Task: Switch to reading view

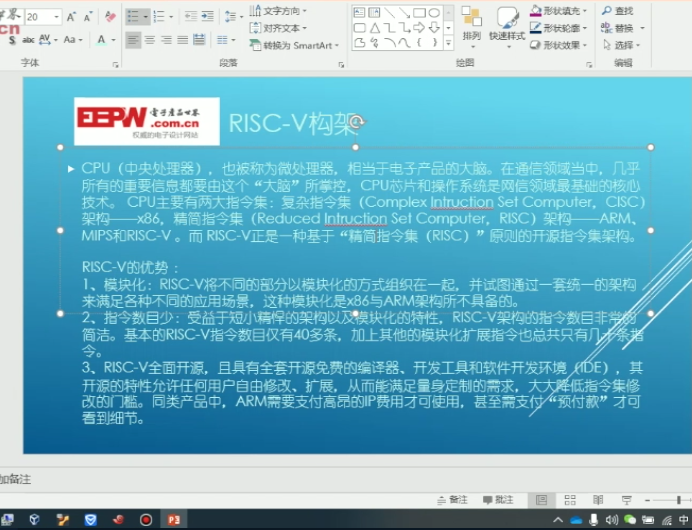Action: (x=598, y=500)
